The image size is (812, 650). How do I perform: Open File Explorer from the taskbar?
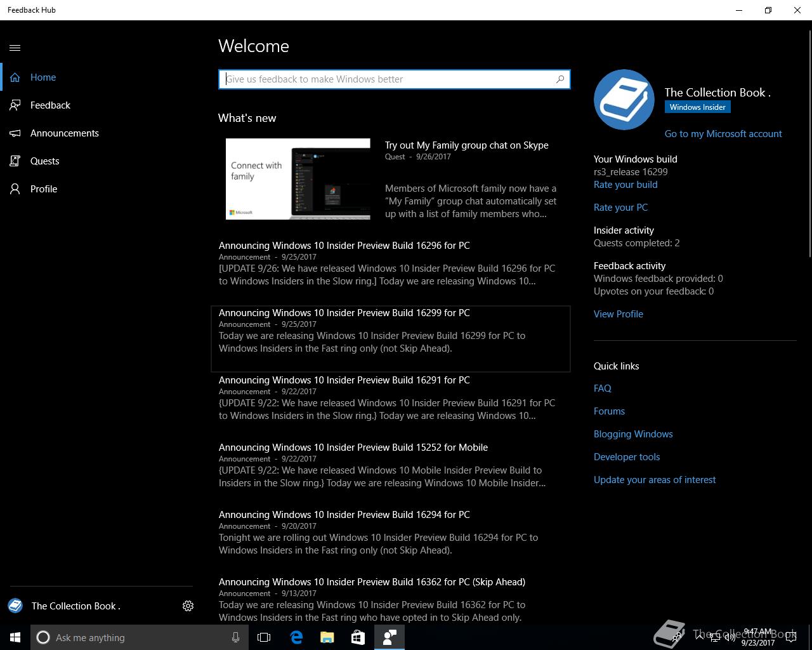point(327,637)
